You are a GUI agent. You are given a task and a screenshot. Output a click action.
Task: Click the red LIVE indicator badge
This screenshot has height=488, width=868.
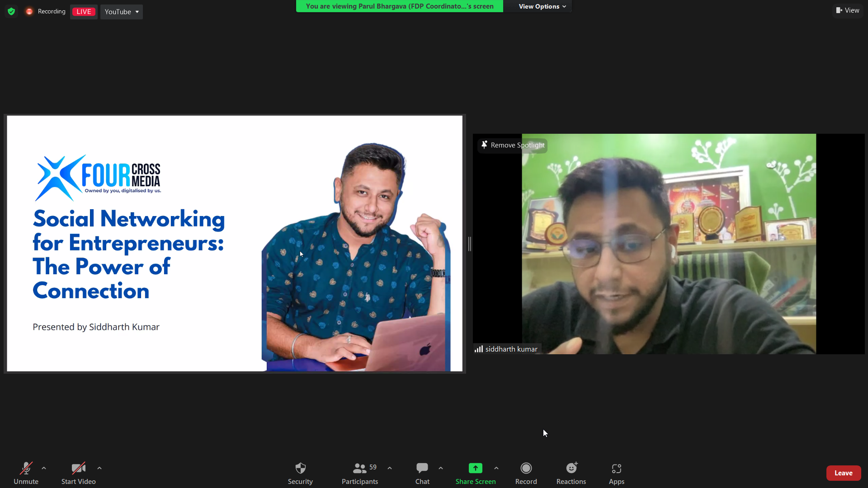click(x=84, y=12)
